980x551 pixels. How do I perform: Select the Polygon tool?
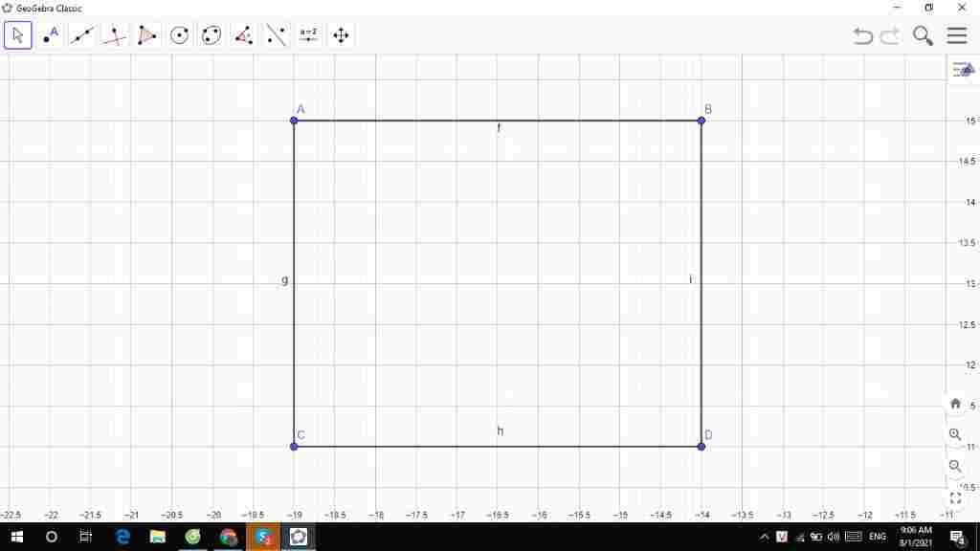tap(146, 36)
